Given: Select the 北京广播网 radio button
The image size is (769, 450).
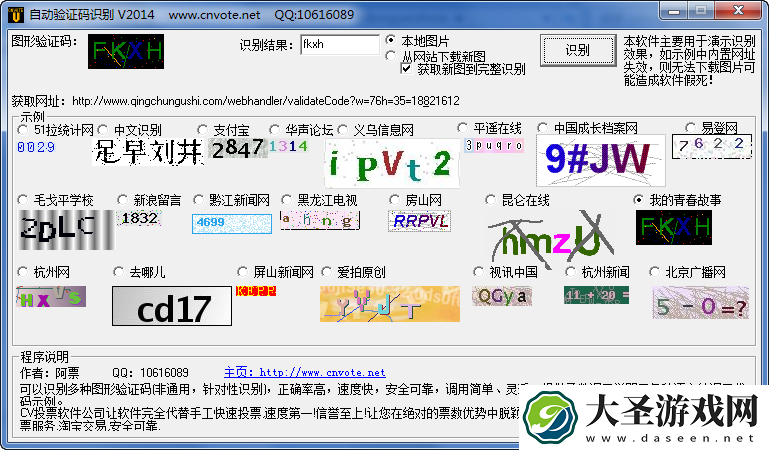Looking at the screenshot, I should point(655,272).
